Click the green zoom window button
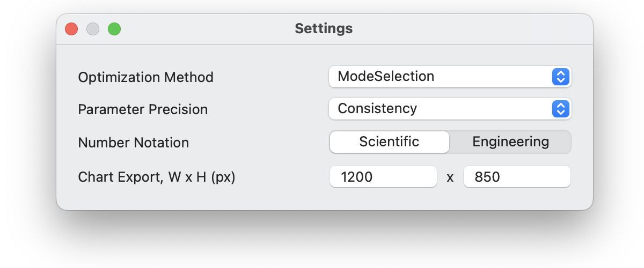 [114, 29]
